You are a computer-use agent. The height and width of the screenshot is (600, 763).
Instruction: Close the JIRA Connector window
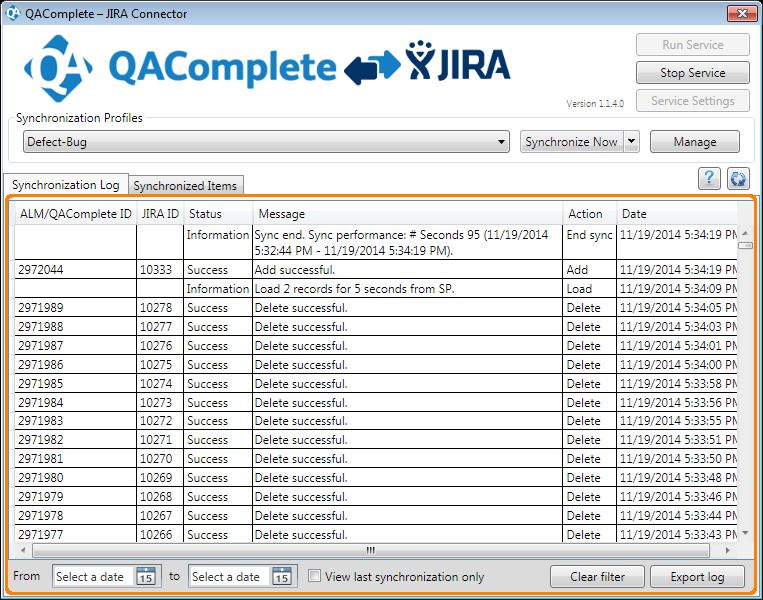(x=742, y=13)
